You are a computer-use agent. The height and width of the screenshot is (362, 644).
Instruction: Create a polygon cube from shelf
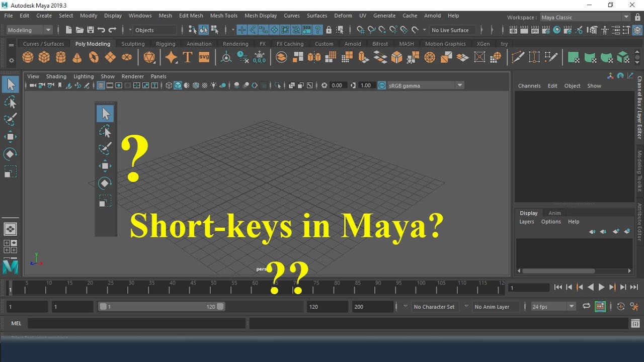[x=44, y=57]
